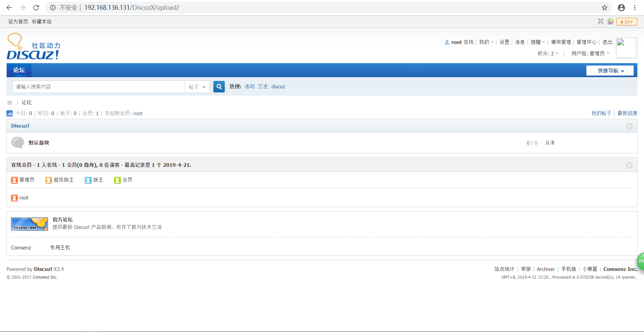The height and width of the screenshot is (332, 644).
Task: Open root username link in header
Action: [x=457, y=42]
